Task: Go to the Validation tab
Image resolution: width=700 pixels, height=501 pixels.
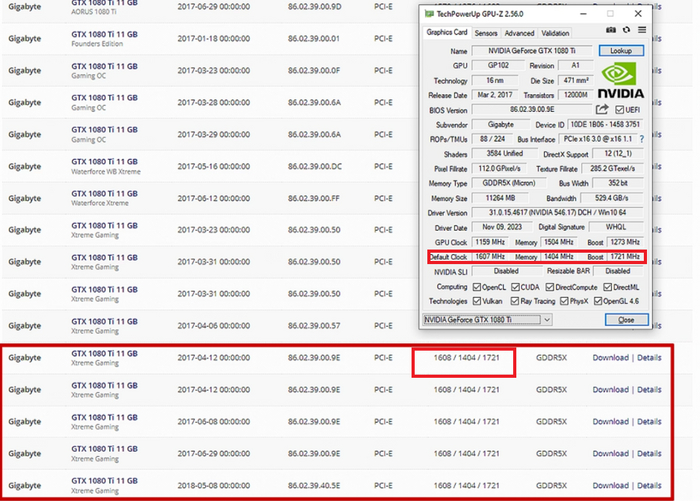Action: point(555,33)
